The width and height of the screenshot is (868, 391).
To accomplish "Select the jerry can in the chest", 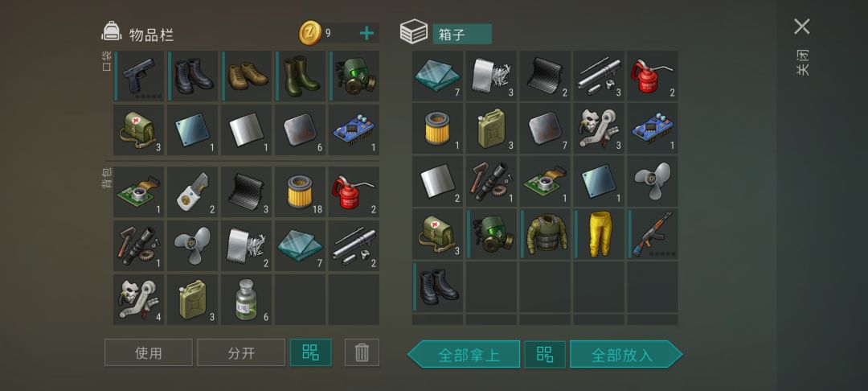I will tap(492, 129).
